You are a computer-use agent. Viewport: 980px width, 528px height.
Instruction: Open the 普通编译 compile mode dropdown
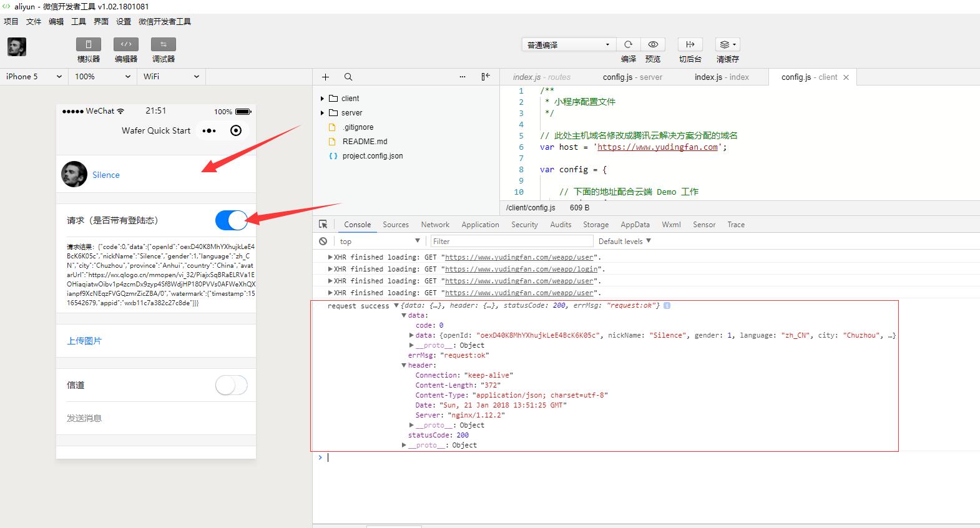coord(569,45)
